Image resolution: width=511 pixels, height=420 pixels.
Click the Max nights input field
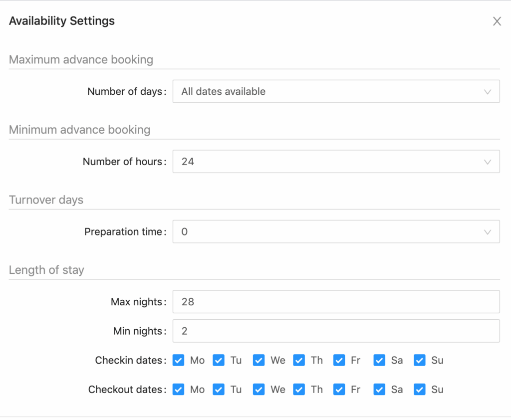pos(336,302)
